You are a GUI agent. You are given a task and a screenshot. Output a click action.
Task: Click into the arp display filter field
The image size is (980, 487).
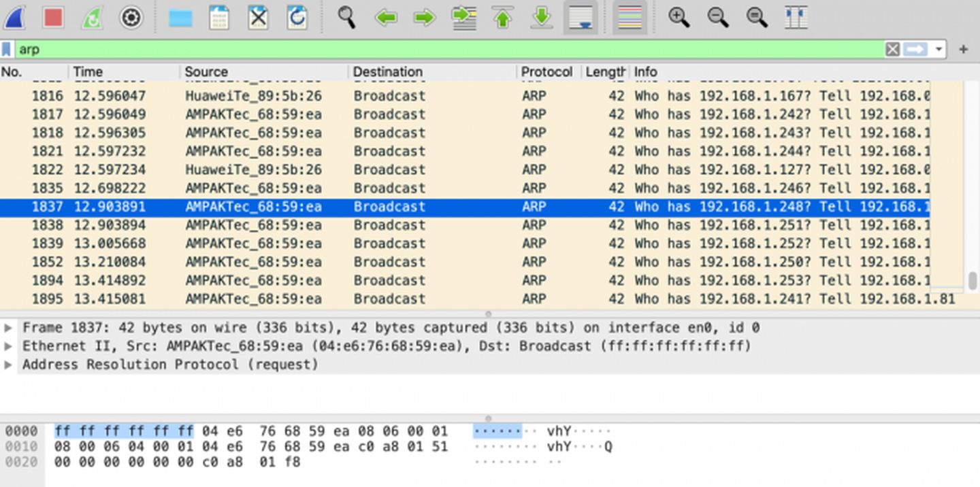click(x=449, y=50)
